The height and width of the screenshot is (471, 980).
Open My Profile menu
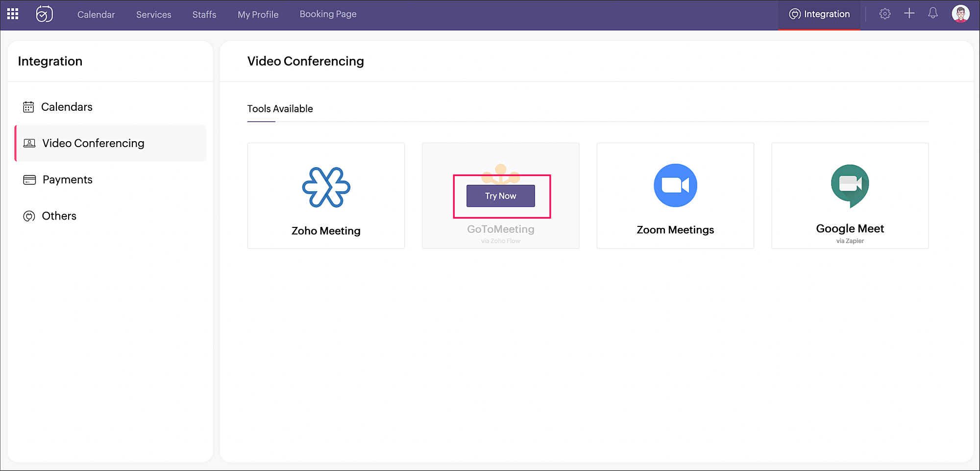[258, 15]
